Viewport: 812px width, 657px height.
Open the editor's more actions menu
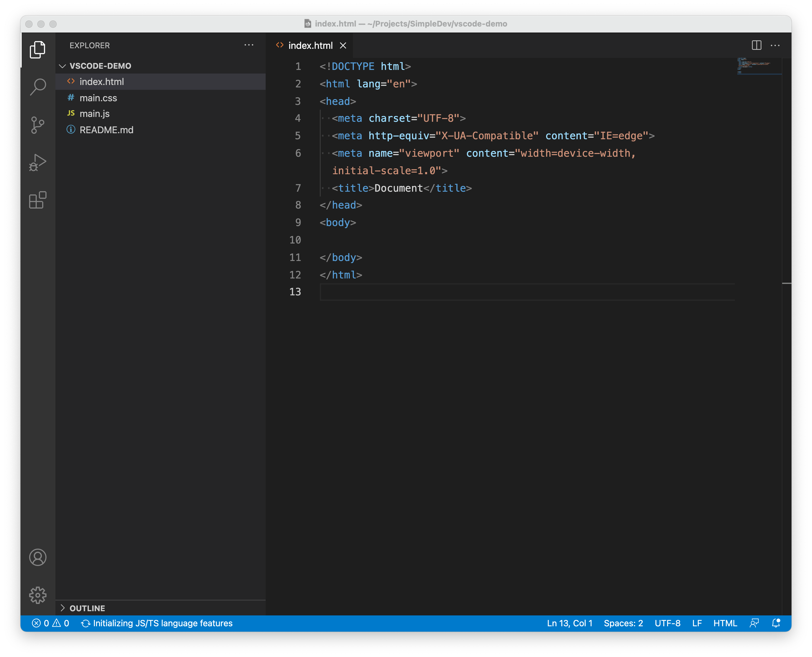pos(775,45)
